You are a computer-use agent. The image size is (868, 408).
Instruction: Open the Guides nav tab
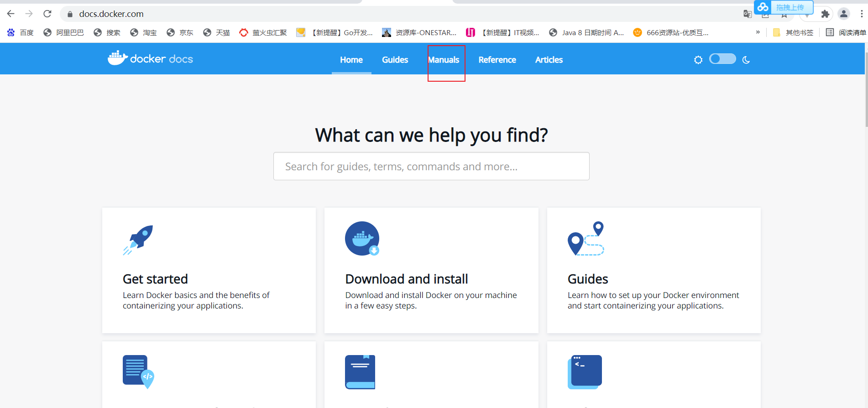coord(395,60)
